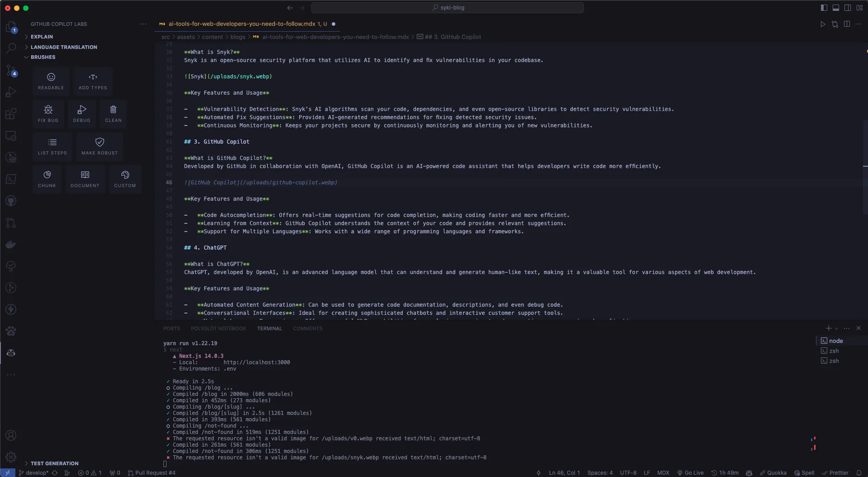868x477 pixels.
Task: Open the Docker view in activity bar
Action: pyautogui.click(x=11, y=244)
